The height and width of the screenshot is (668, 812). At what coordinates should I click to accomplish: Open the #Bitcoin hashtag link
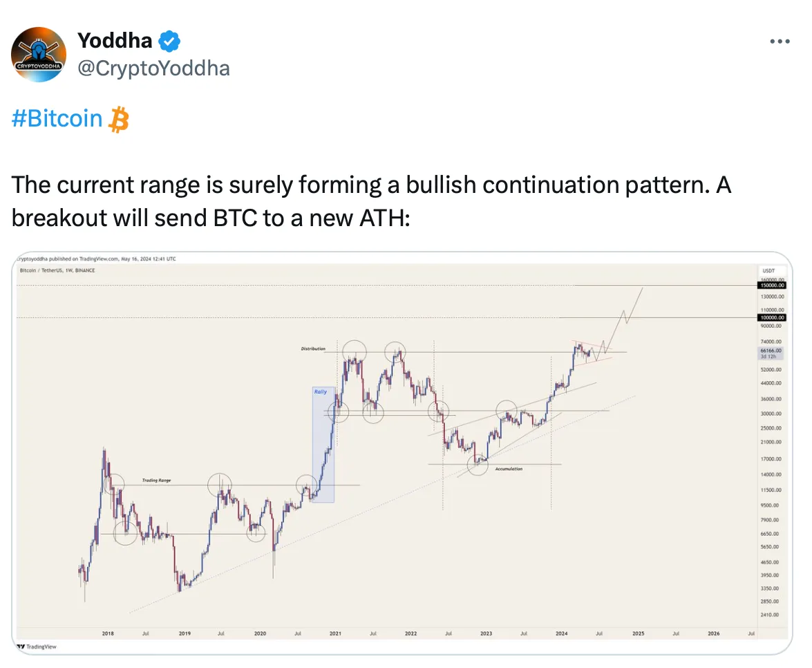[x=57, y=119]
